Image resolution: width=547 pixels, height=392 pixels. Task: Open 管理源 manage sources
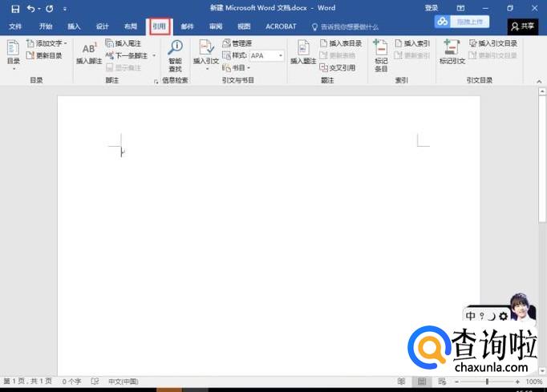pyautogui.click(x=237, y=43)
